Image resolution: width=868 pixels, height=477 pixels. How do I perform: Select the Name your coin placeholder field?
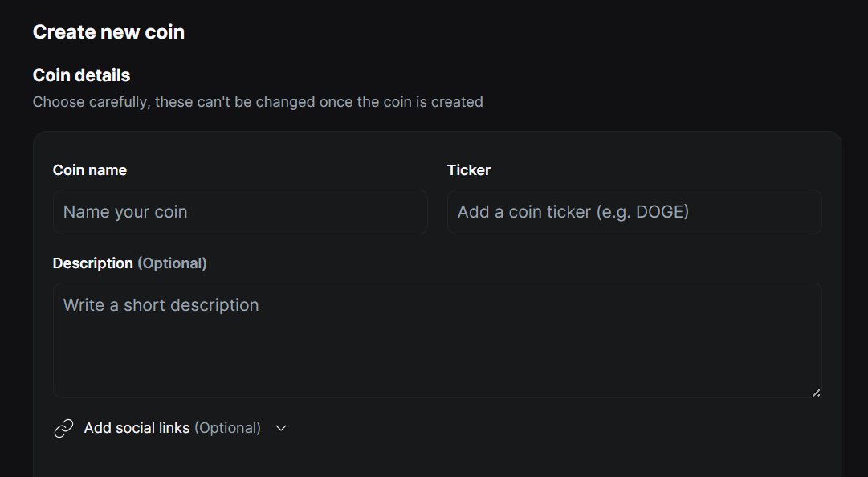tap(239, 211)
